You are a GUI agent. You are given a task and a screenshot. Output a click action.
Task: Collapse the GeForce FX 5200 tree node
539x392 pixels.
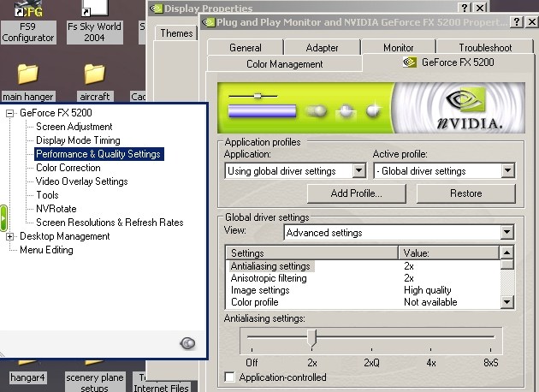[x=10, y=113]
